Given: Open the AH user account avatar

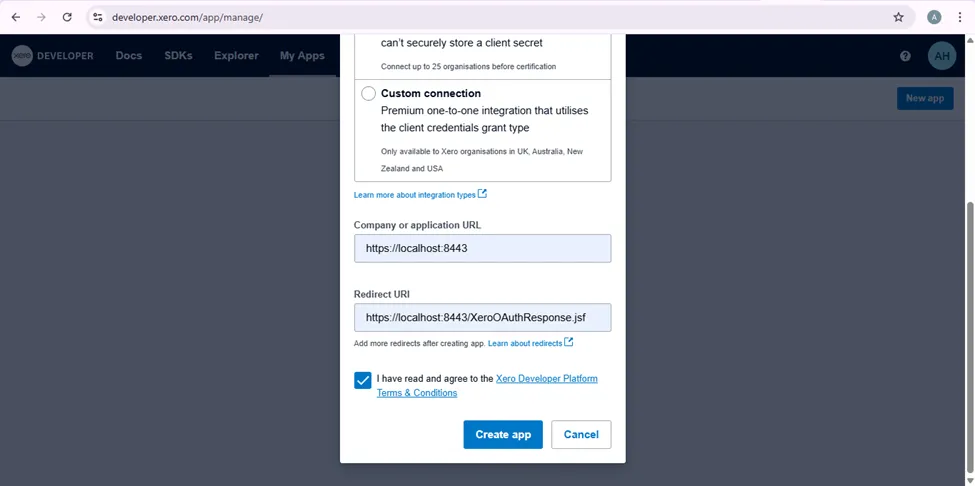Looking at the screenshot, I should tap(941, 56).
